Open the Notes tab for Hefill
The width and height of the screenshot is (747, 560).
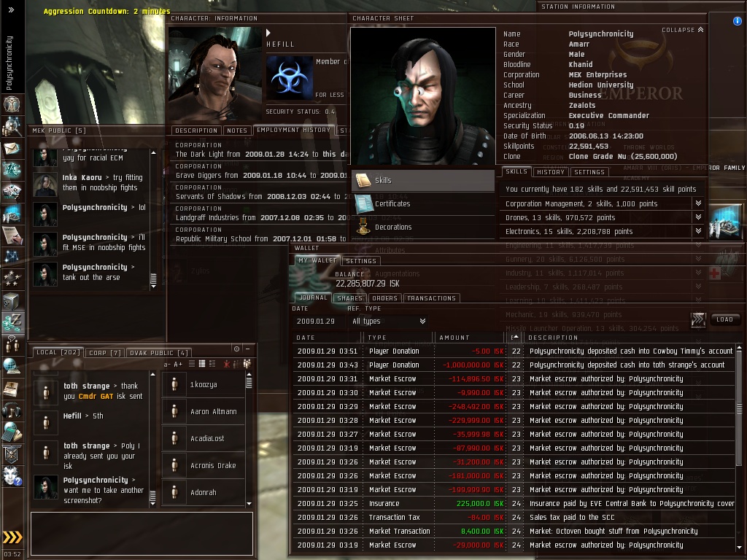coord(237,131)
